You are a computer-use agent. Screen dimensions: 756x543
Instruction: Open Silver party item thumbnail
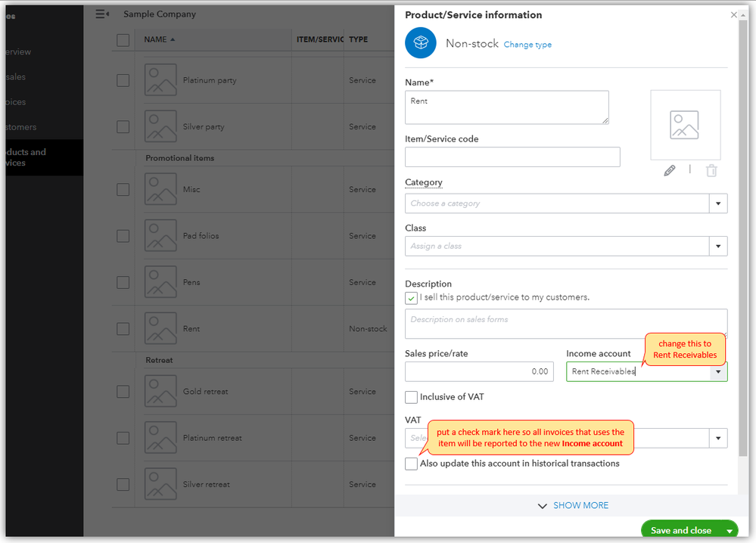(160, 126)
